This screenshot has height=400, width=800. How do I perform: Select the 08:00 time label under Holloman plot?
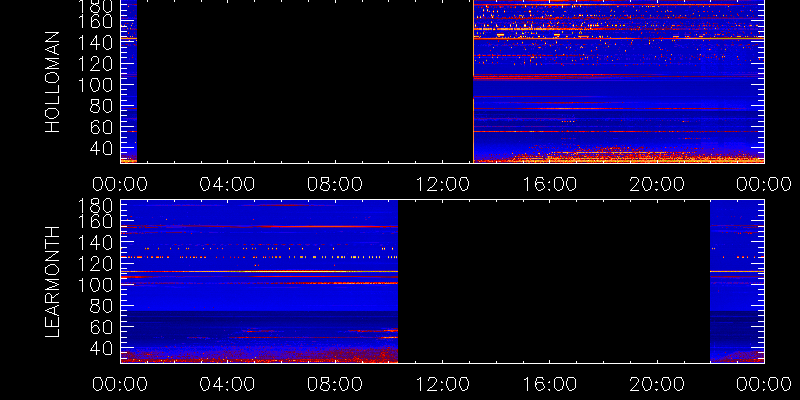tap(335, 184)
